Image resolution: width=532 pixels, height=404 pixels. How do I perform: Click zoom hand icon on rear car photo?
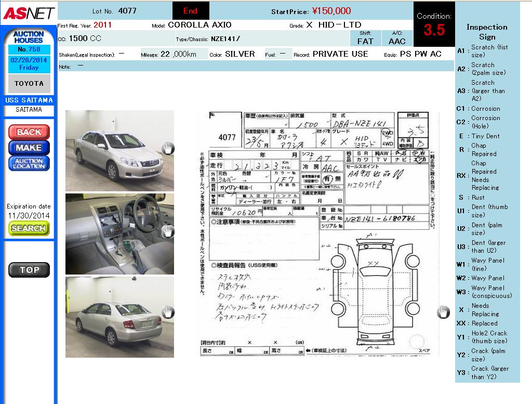[167, 312]
